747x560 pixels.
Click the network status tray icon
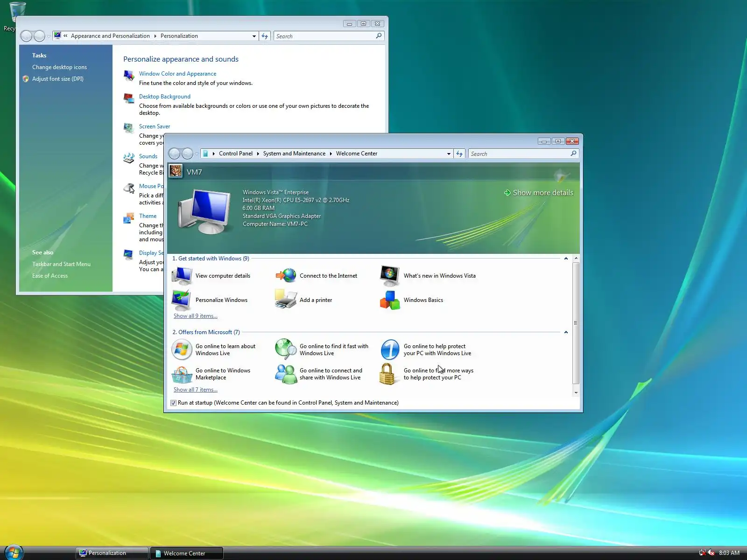tap(702, 553)
